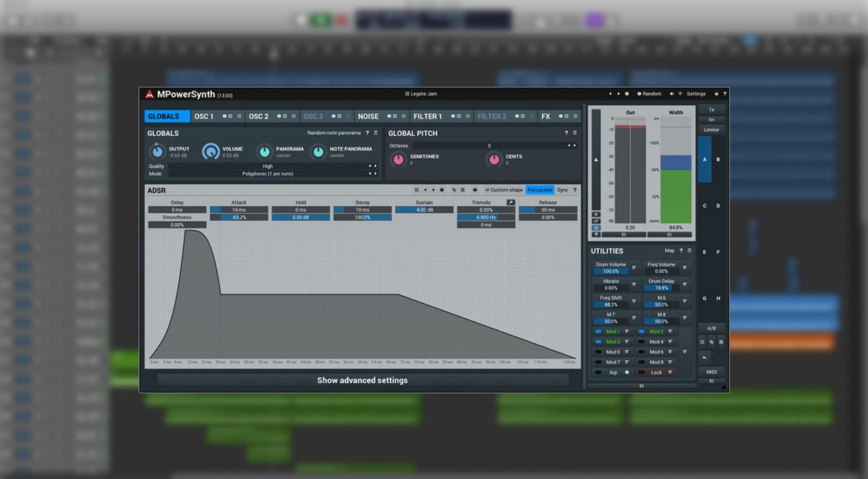Toggle the FILTER 1 power icon
The width and height of the screenshot is (868, 479).
[467, 117]
